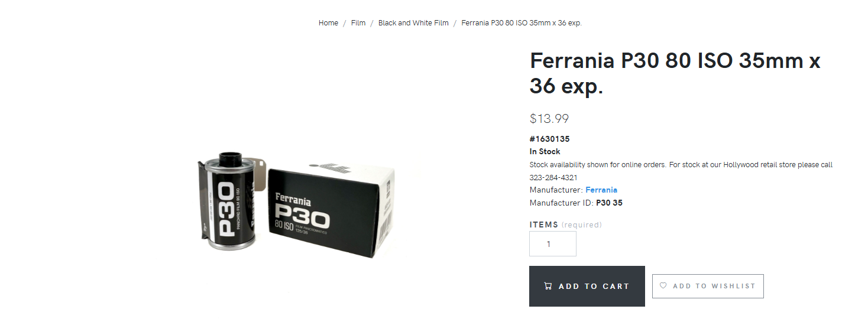Click the store phone number 323-284-4321
868x322 pixels.
point(553,177)
